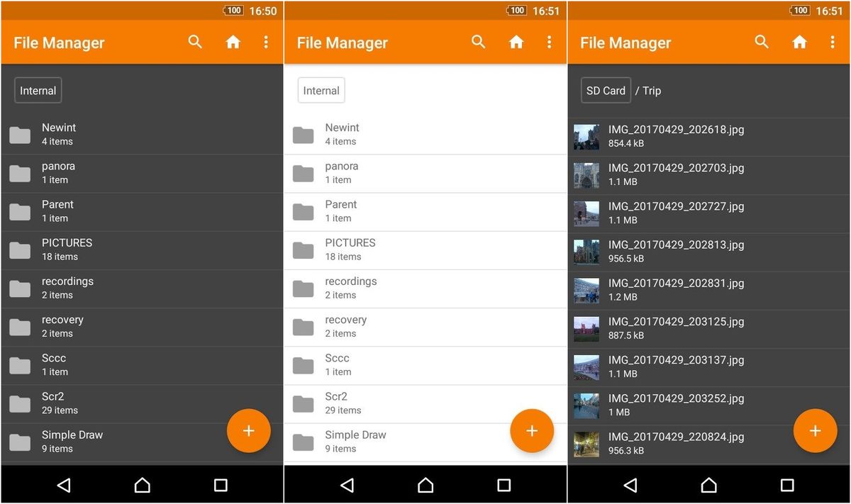851x504 pixels.
Task: Open the recovery folder icon in dark screen
Action: point(20,327)
